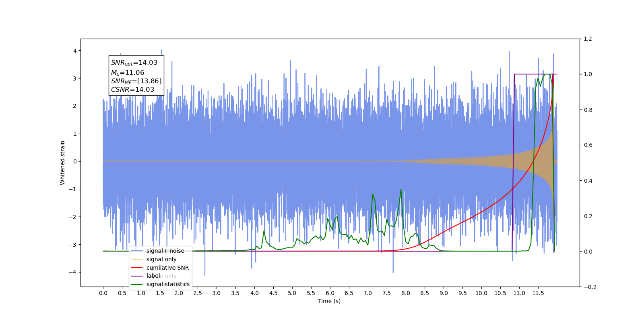Click the CSNR=14.03 annotation text
Image resolution: width=644 pixels, height=322 pixels.
coord(132,90)
